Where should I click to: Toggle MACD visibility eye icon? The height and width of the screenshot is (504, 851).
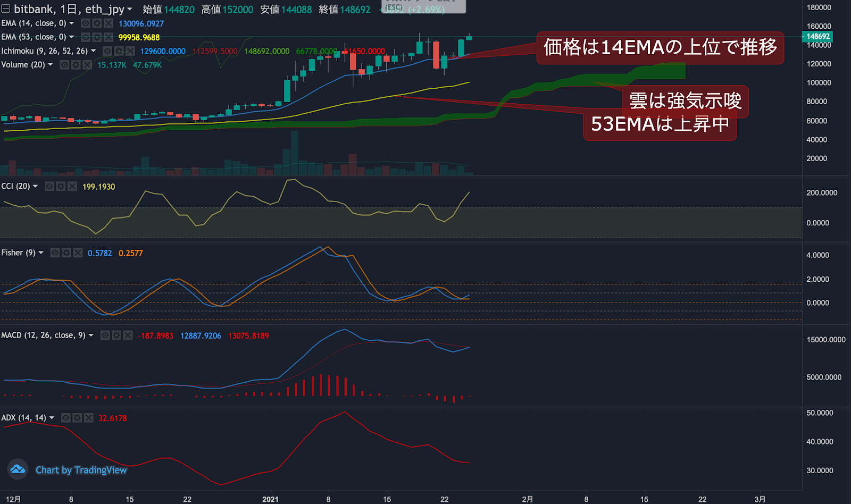click(x=105, y=335)
